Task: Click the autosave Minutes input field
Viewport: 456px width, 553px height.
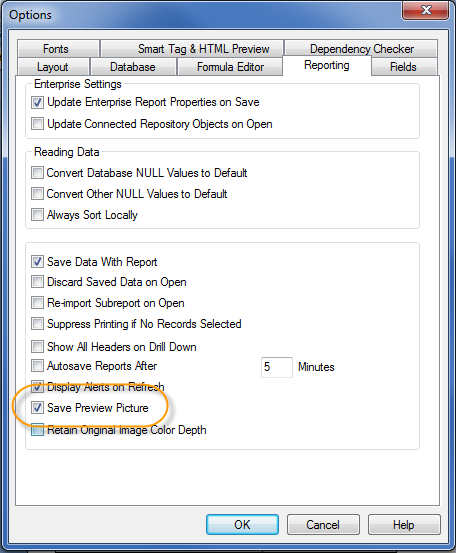Action: coord(277,367)
